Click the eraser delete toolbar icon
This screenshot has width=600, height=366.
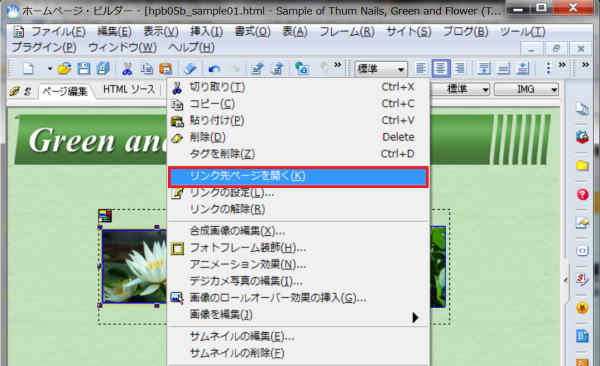click(x=190, y=69)
